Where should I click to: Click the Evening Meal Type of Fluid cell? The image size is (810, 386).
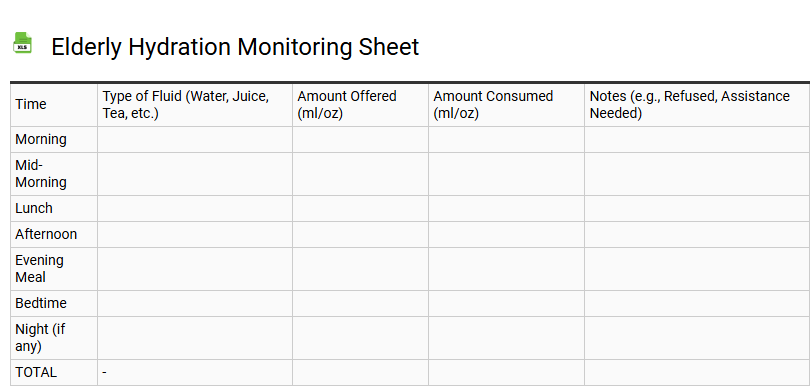[195, 269]
